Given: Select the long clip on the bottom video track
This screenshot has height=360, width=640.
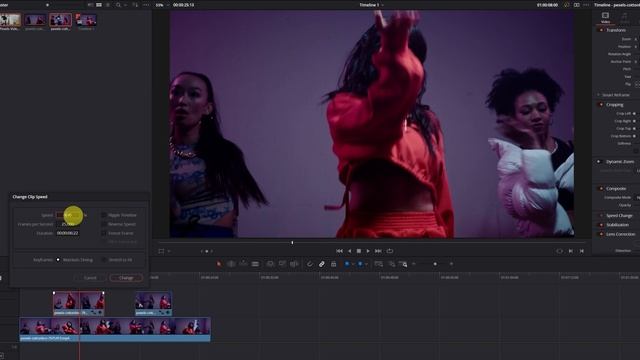Looking at the screenshot, I should (115, 329).
